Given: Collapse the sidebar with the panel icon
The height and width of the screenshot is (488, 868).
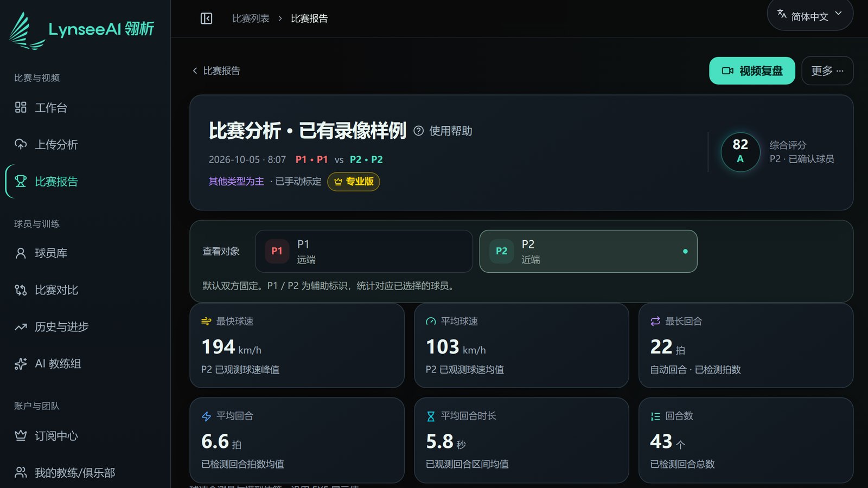Looking at the screenshot, I should [206, 18].
